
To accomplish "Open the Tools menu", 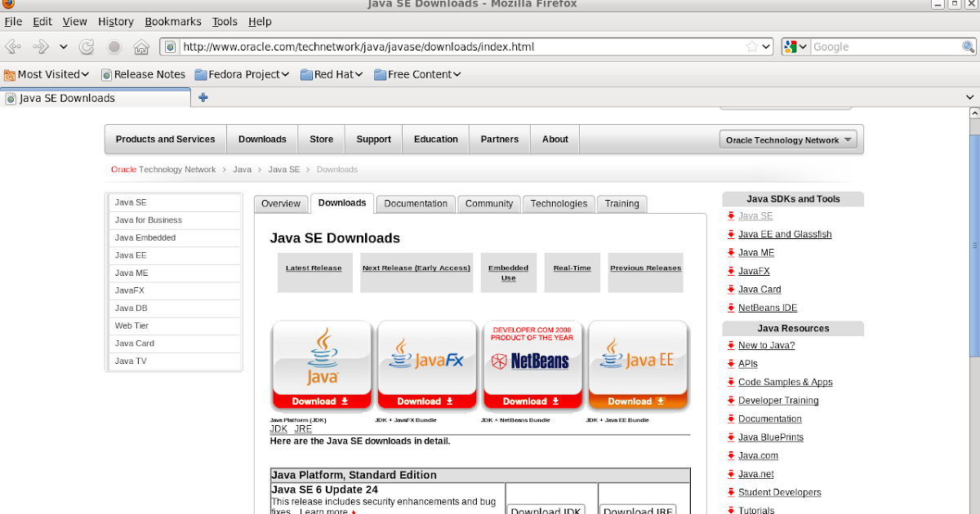I will pyautogui.click(x=225, y=22).
